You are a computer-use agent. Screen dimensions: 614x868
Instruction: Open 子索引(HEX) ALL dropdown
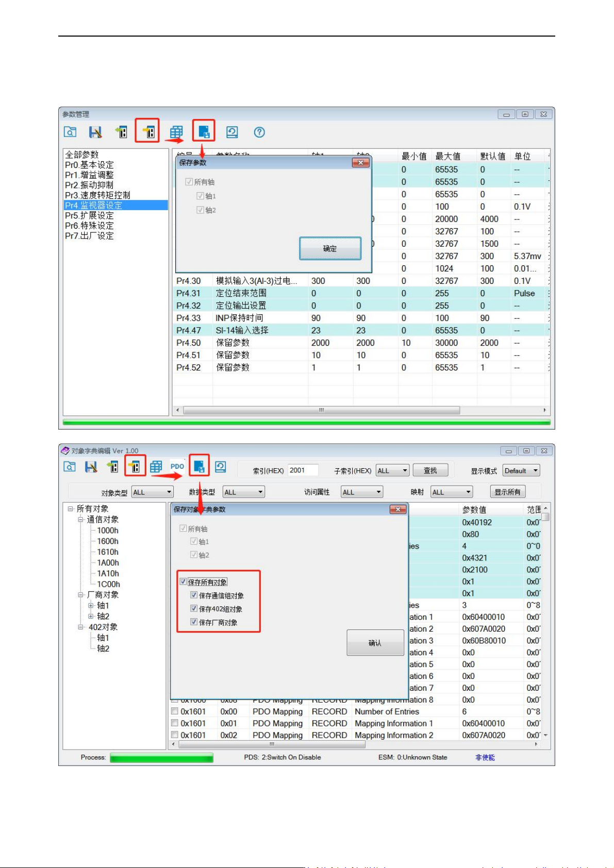[x=393, y=470]
